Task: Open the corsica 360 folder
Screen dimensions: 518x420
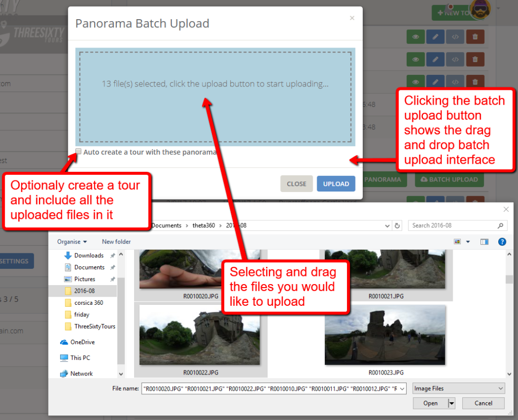Action: click(x=89, y=303)
